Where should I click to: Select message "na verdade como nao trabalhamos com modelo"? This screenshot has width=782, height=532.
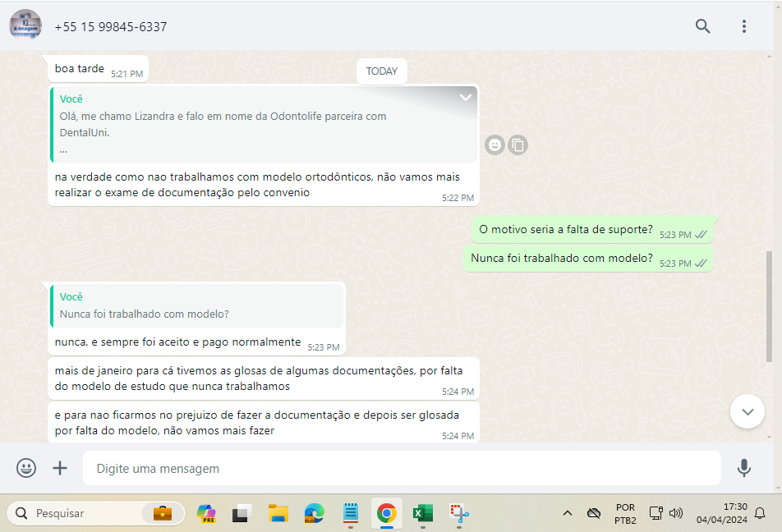pos(264,185)
